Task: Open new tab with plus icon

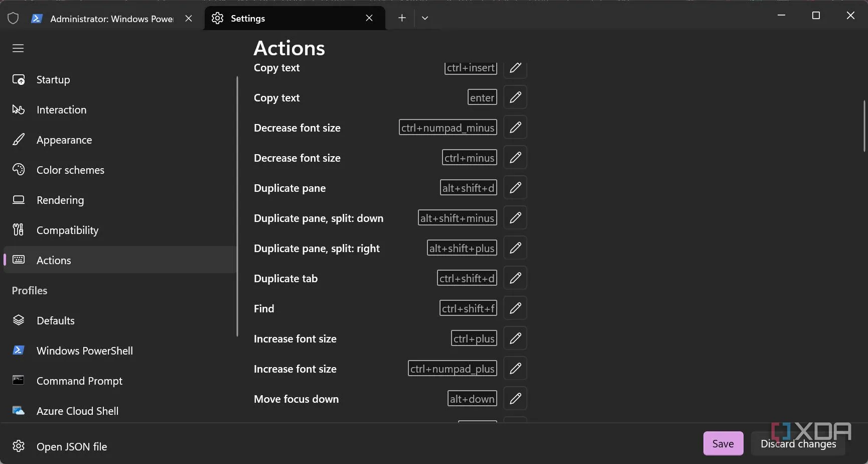Action: pos(402,18)
